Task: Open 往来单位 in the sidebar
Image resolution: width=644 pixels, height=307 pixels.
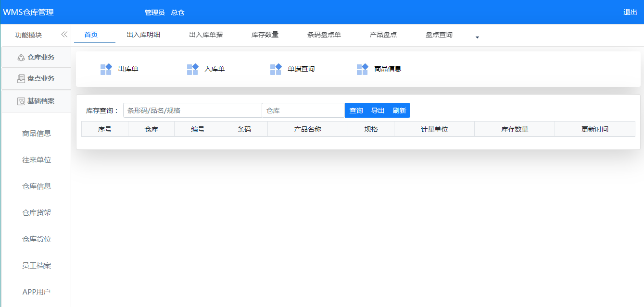Action: pyautogui.click(x=37, y=160)
